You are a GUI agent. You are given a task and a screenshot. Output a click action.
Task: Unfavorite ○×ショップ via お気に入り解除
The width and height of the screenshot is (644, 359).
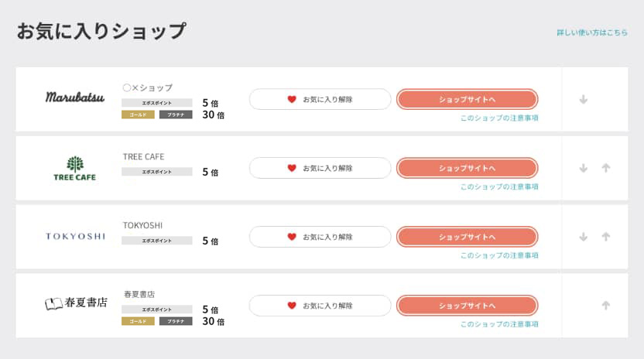[x=320, y=99]
